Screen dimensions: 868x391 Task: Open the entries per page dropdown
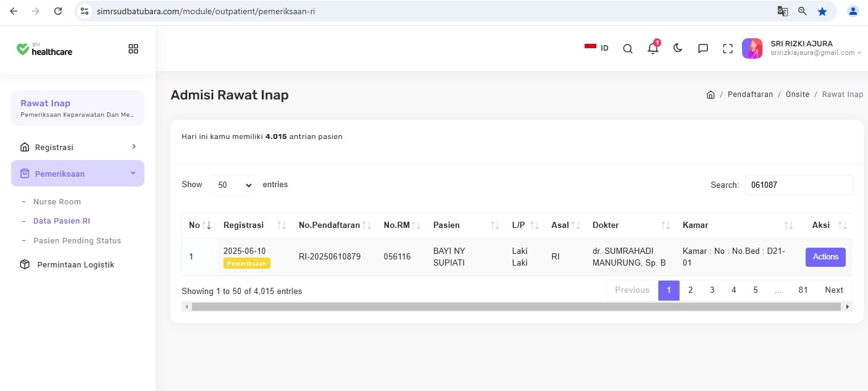coord(233,185)
